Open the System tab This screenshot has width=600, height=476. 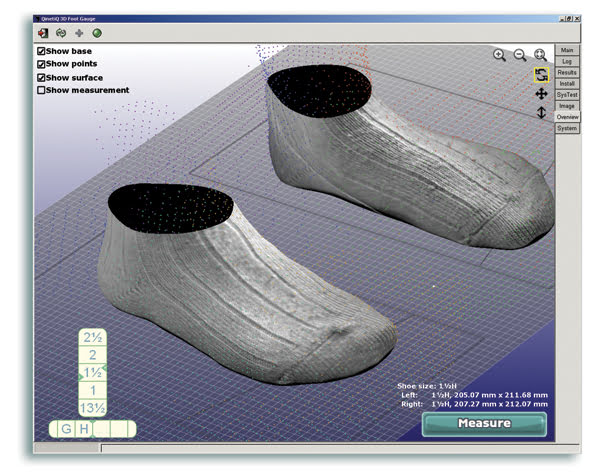click(x=567, y=128)
